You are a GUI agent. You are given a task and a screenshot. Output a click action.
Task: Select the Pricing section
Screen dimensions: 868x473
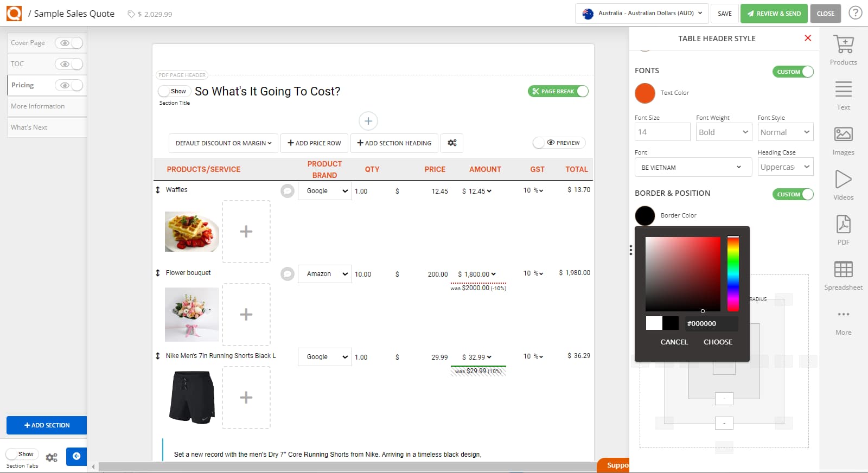[23, 85]
